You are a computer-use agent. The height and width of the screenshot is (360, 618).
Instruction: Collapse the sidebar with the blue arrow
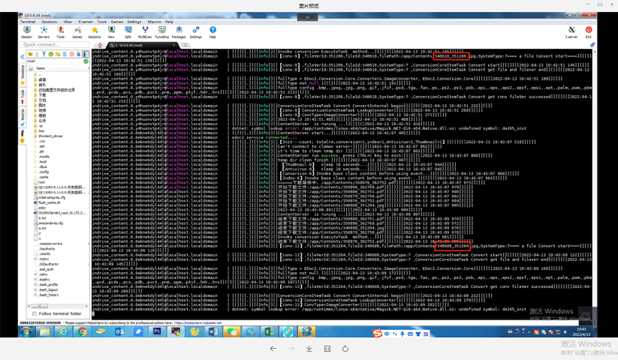tap(22, 57)
